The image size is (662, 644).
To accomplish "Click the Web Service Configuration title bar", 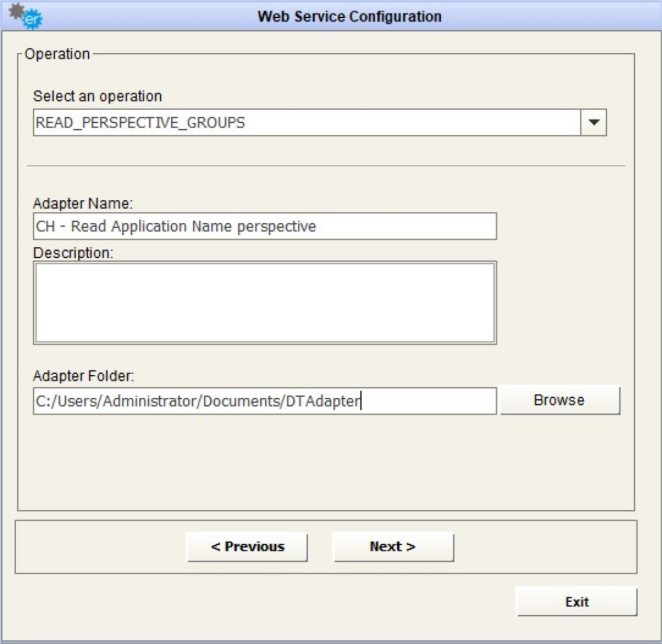I will [x=349, y=17].
